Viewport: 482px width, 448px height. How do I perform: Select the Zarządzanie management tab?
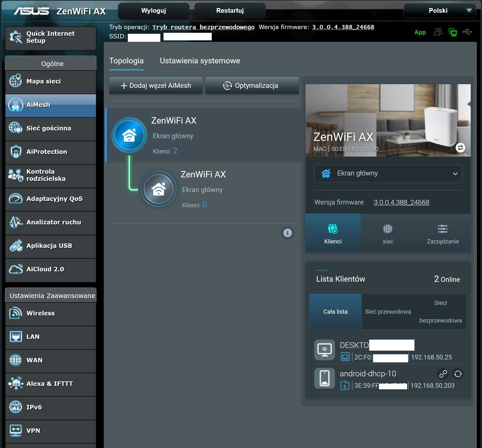click(x=443, y=233)
